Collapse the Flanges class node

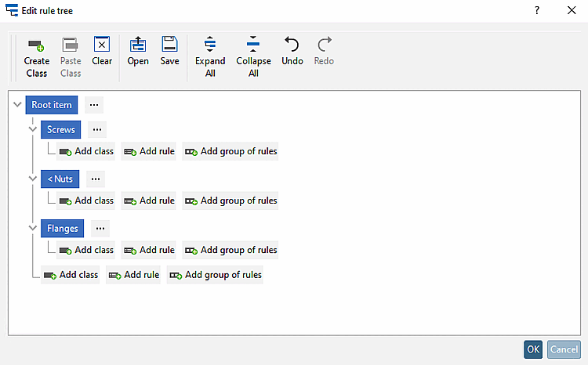pos(33,228)
